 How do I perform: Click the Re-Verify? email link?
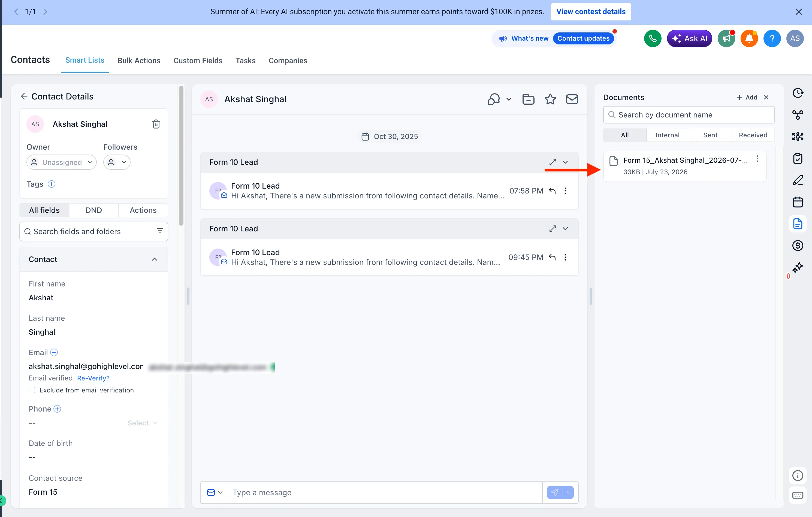pos(93,378)
